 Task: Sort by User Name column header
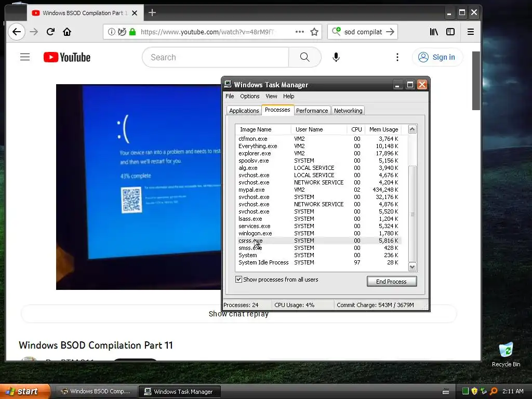(318, 129)
